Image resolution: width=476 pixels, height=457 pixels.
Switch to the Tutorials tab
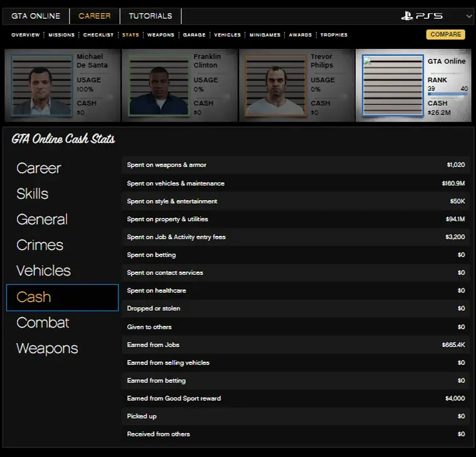pos(150,16)
